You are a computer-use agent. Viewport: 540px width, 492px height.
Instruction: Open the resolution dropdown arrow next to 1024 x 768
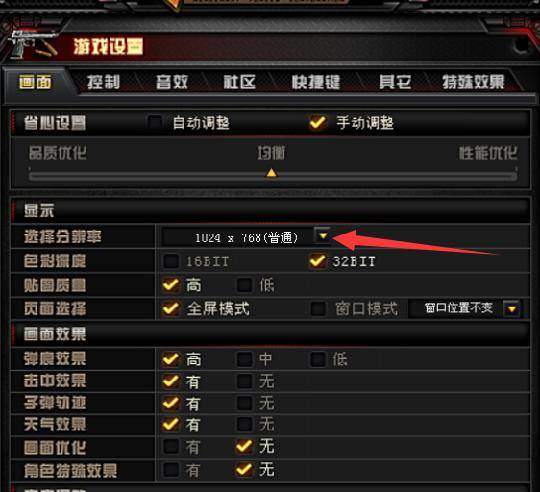[323, 236]
